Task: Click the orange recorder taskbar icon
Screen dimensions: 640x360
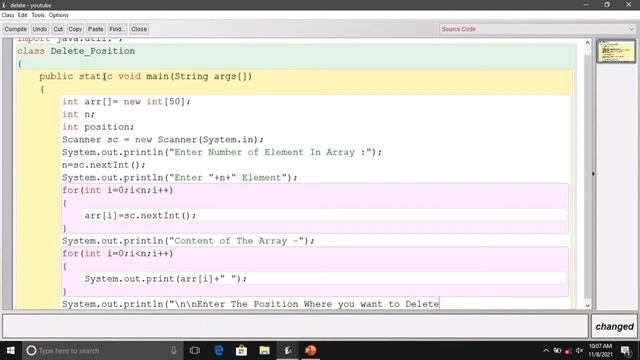Action: click(x=311, y=351)
